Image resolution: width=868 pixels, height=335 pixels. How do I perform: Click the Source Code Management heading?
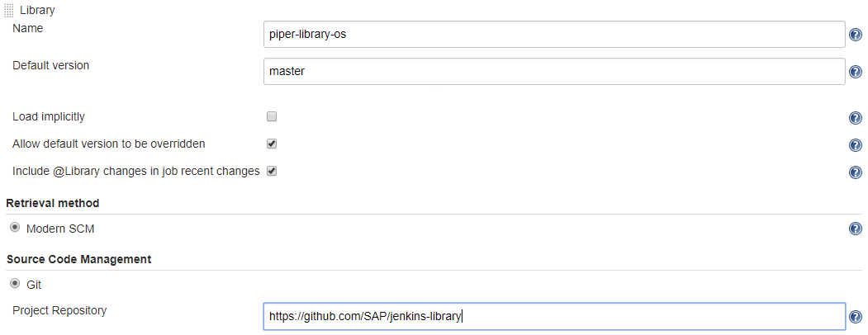coord(78,259)
